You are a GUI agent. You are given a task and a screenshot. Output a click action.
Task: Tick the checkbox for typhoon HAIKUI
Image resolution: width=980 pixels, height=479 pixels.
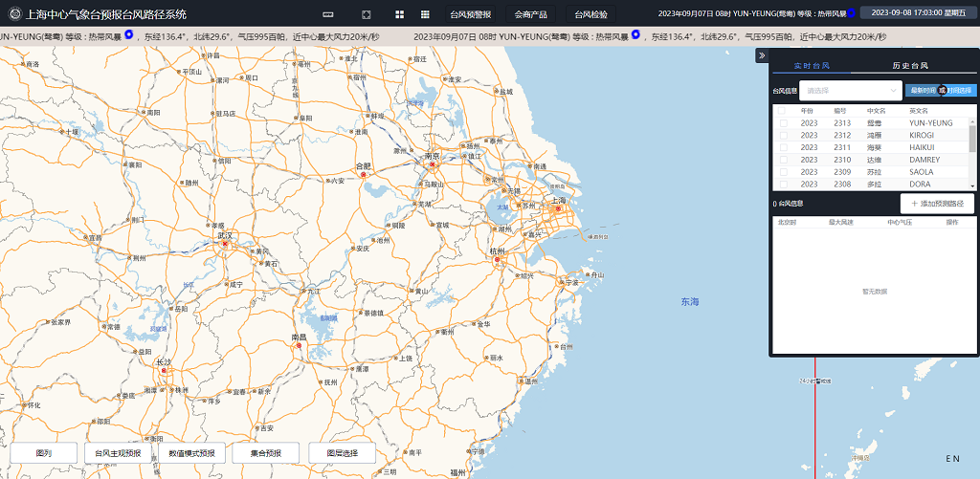click(782, 147)
